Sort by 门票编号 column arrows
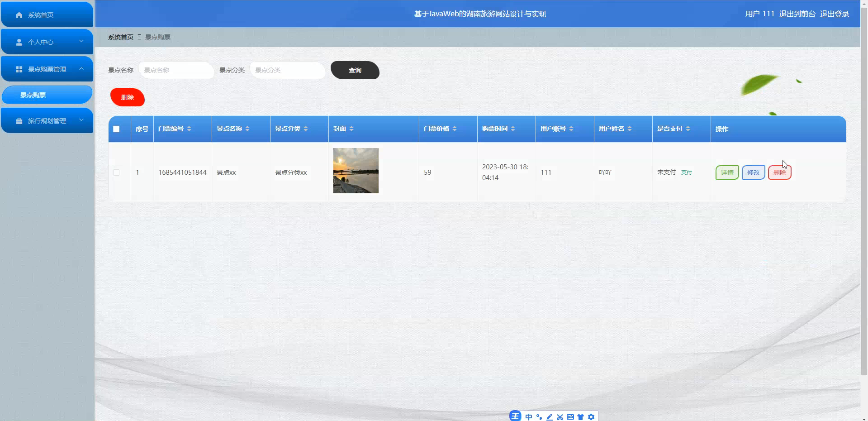The image size is (868, 421). [189, 129]
